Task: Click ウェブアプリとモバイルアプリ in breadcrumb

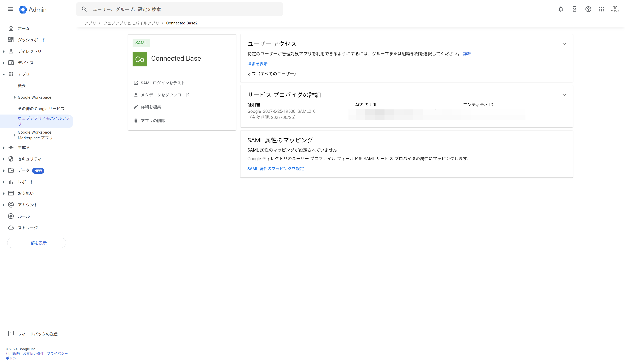Action: point(131,23)
